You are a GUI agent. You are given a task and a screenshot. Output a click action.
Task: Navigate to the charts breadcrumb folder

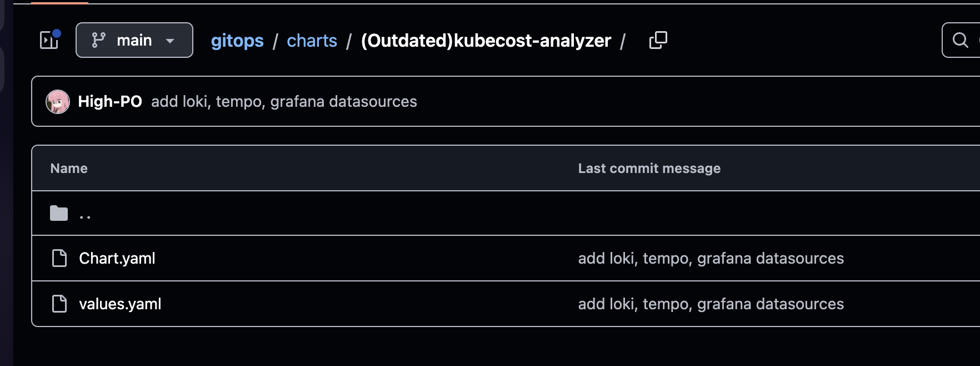point(312,41)
